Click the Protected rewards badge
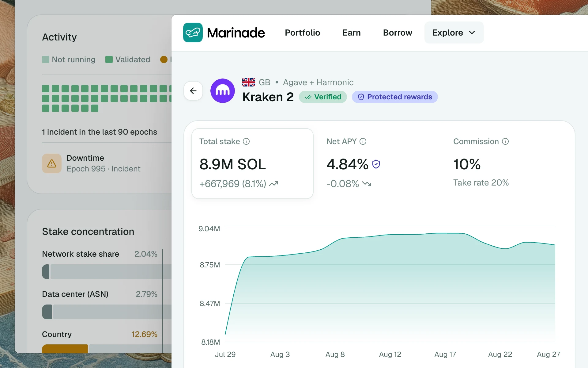This screenshot has height=368, width=588. [395, 97]
